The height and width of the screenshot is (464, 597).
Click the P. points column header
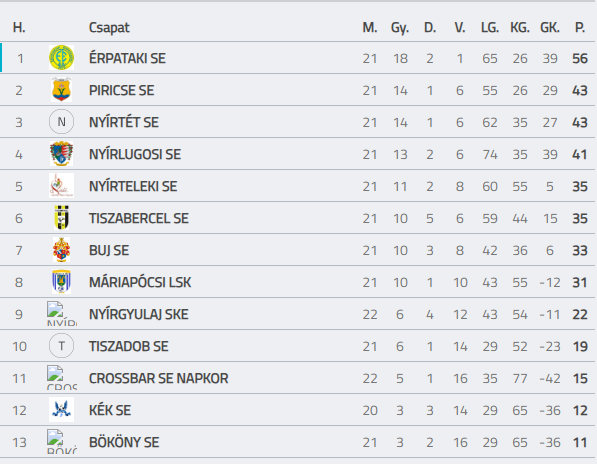[x=579, y=27]
